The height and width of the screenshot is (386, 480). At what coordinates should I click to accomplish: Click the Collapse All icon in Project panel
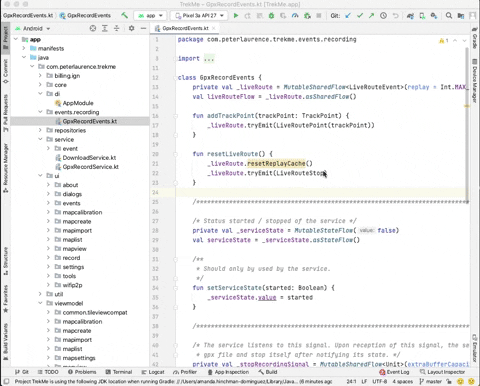116,28
